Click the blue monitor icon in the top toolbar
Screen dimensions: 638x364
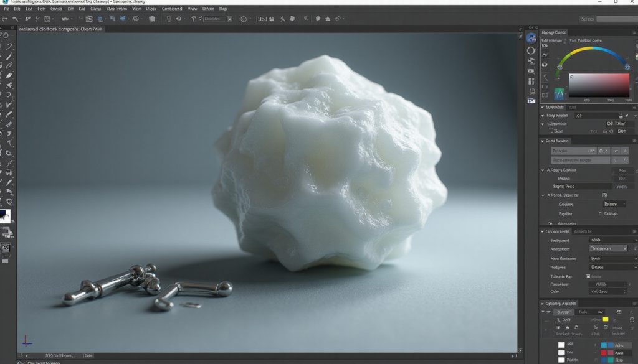(x=100, y=19)
